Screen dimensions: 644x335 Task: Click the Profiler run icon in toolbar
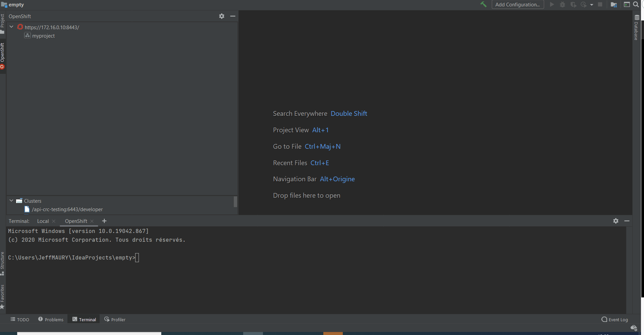(584, 4)
